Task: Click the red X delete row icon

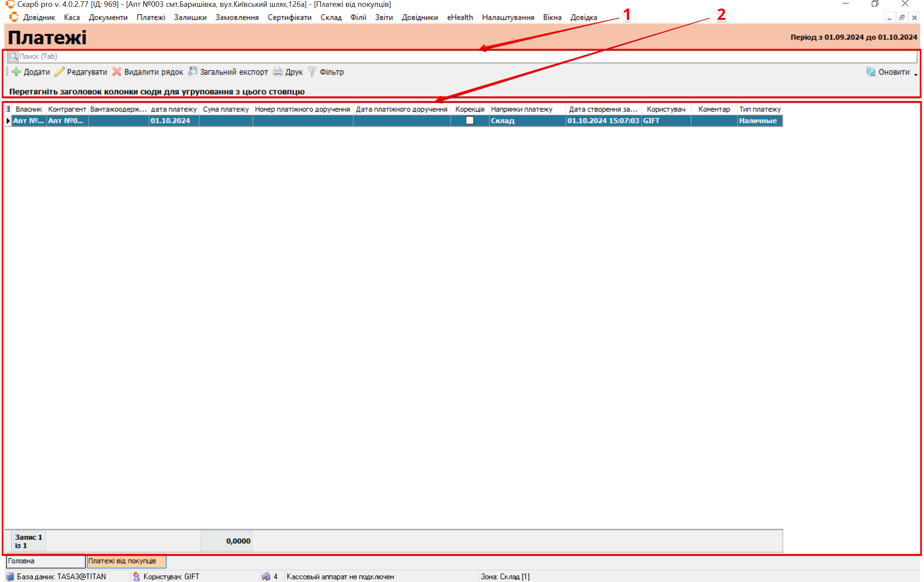Action: pyautogui.click(x=117, y=72)
